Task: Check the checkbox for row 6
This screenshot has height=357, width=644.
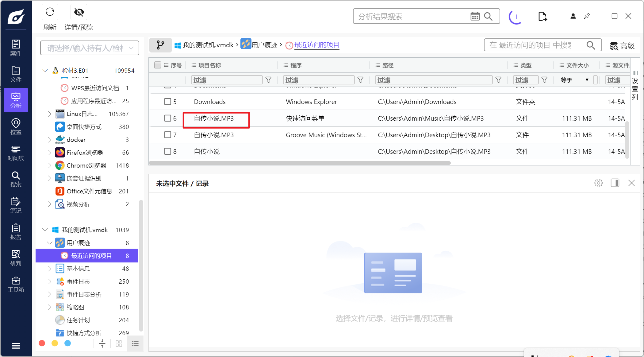Action: [x=167, y=118]
